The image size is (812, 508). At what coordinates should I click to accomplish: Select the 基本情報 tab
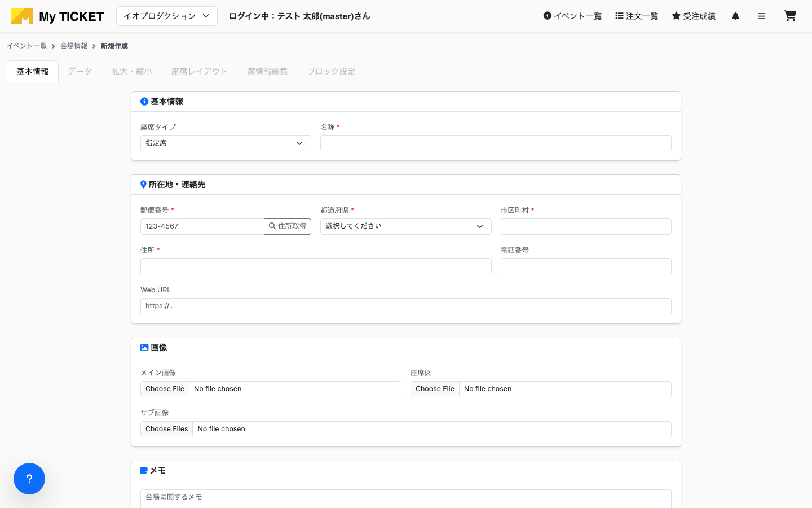pyautogui.click(x=33, y=72)
